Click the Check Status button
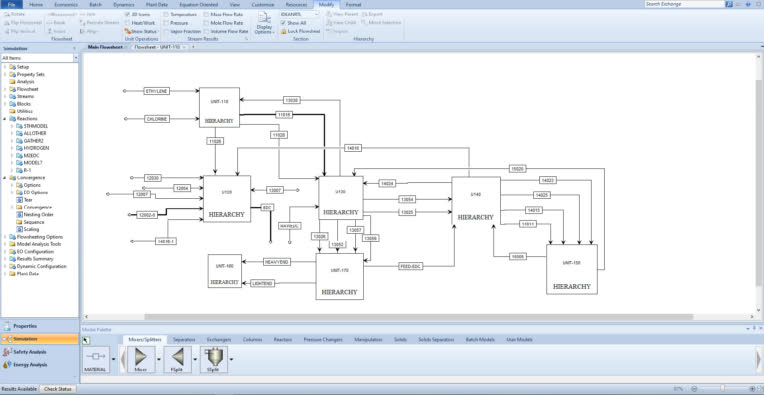The height and width of the screenshot is (395, 764). click(58, 389)
